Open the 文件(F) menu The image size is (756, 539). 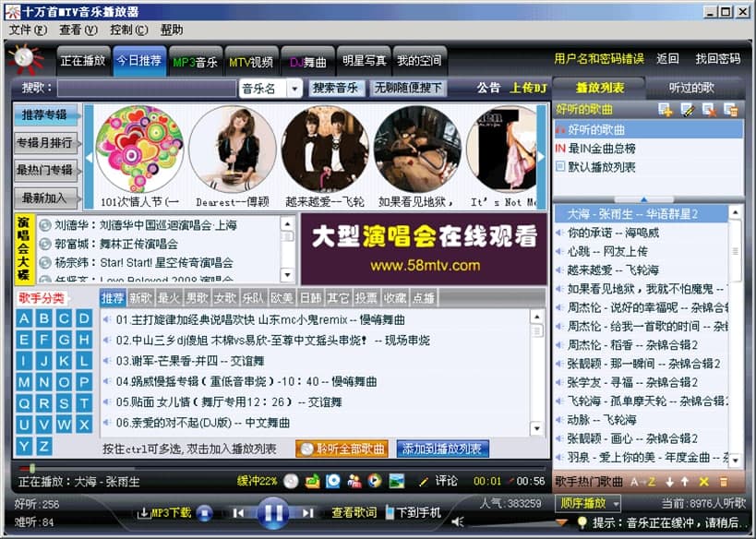[x=28, y=30]
